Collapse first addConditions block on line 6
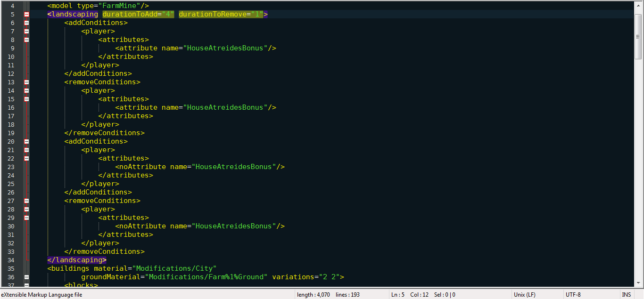 pyautogui.click(x=26, y=23)
